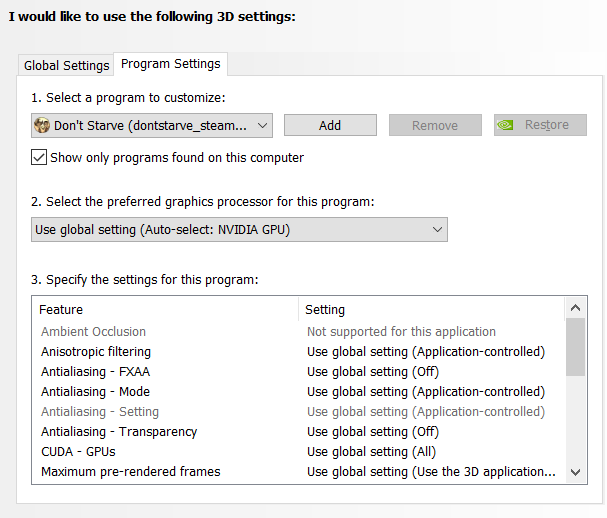Click the vertical scrollbar thumb in feature list

(x=575, y=347)
